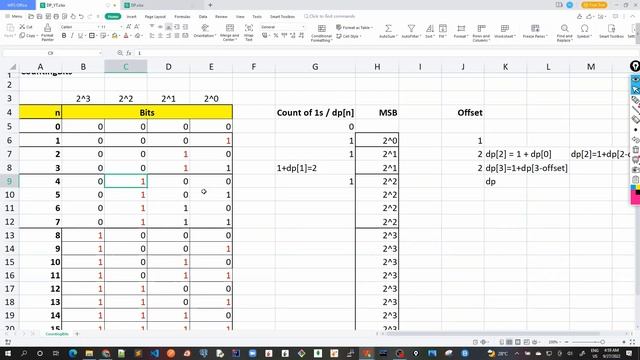The width and height of the screenshot is (640, 360).
Task: Switch to the Formulas ribbon tab
Action: click(182, 17)
